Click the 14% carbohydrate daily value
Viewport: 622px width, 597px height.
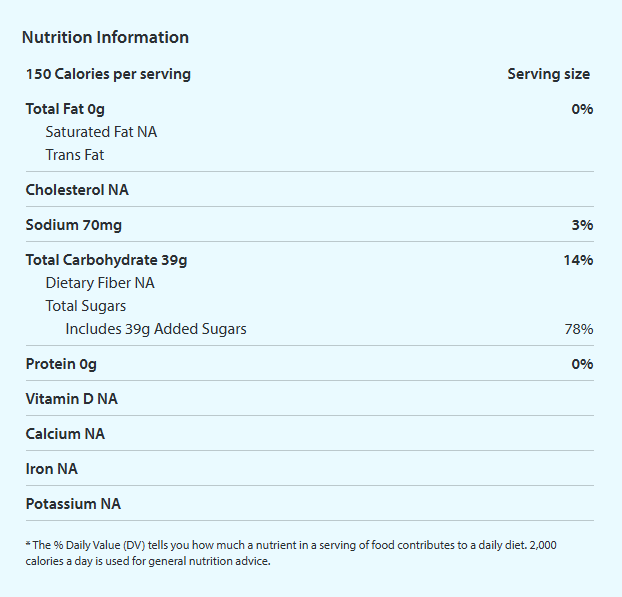[x=578, y=260]
